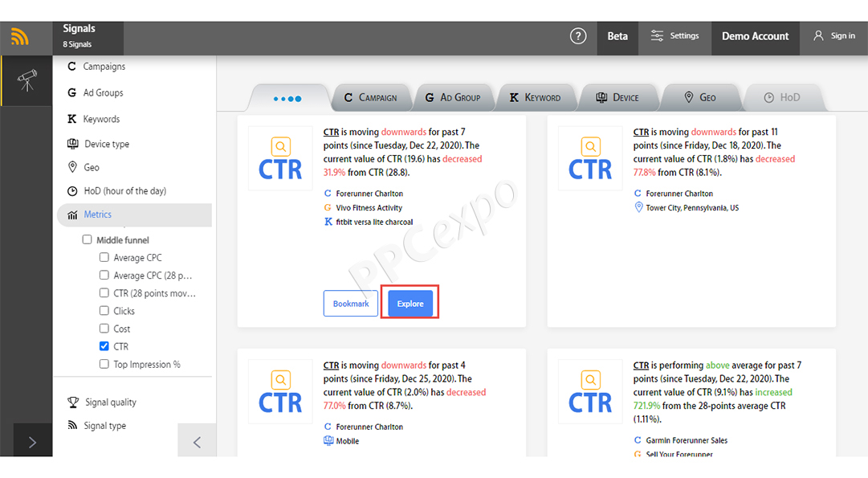Click CTR thumbnail of 77.0% decrease card

pyautogui.click(x=280, y=391)
